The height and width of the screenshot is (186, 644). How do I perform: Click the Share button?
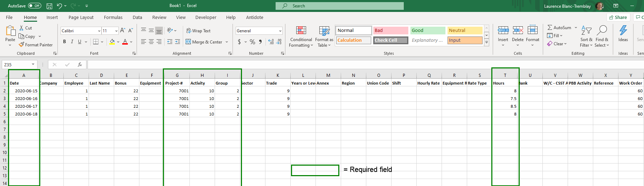[x=618, y=17]
